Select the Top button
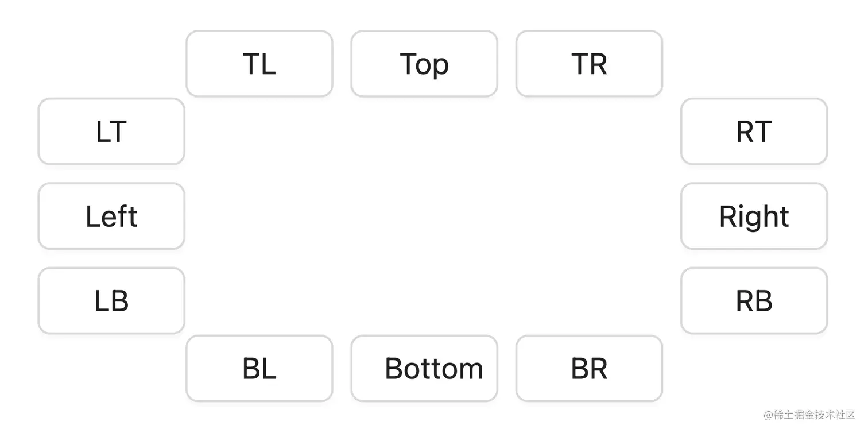 (424, 64)
